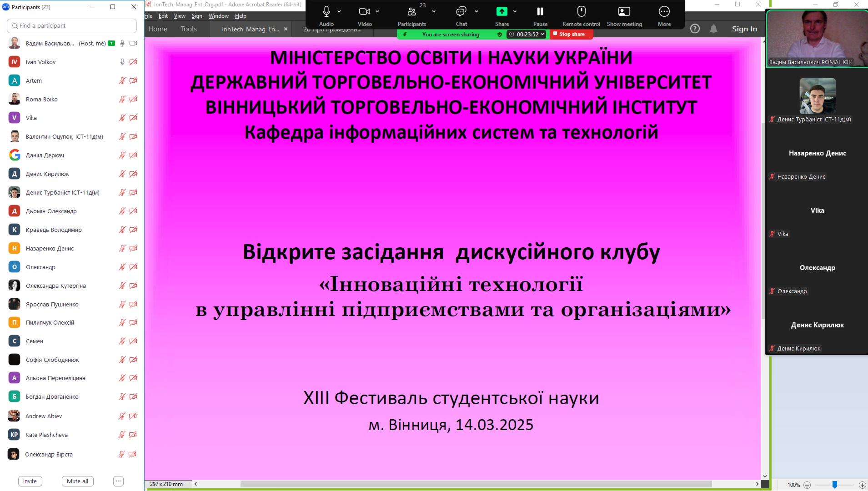
Task: Open the More options in Zoom toolbar
Action: click(664, 12)
